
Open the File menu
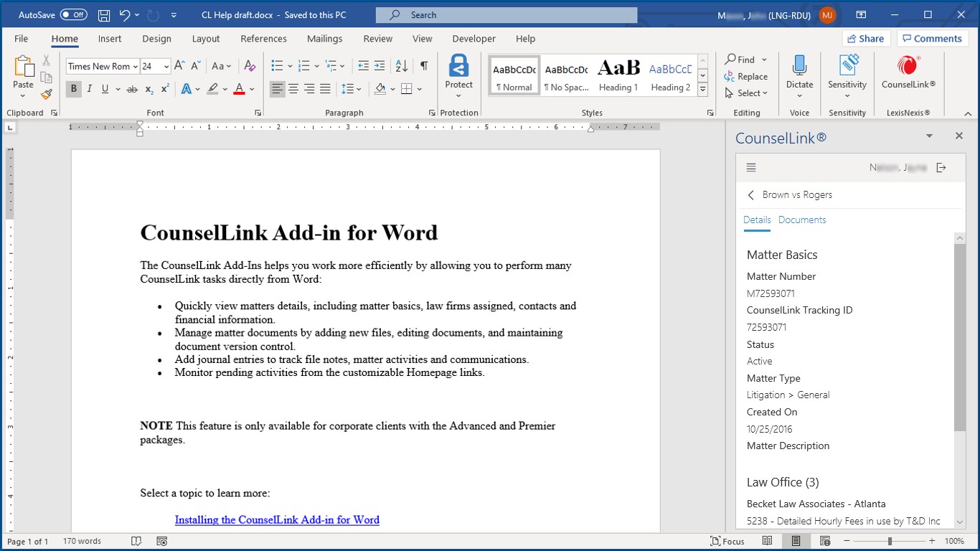pyautogui.click(x=21, y=39)
